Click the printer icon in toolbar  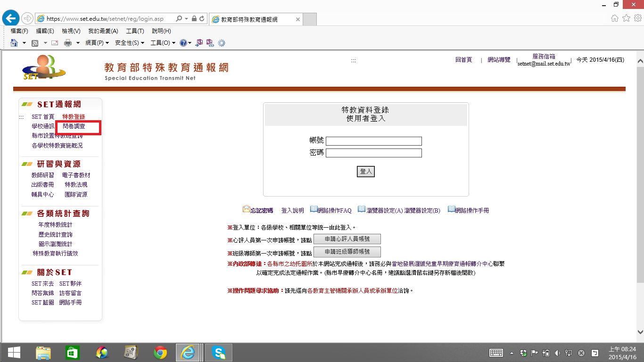pyautogui.click(x=67, y=43)
